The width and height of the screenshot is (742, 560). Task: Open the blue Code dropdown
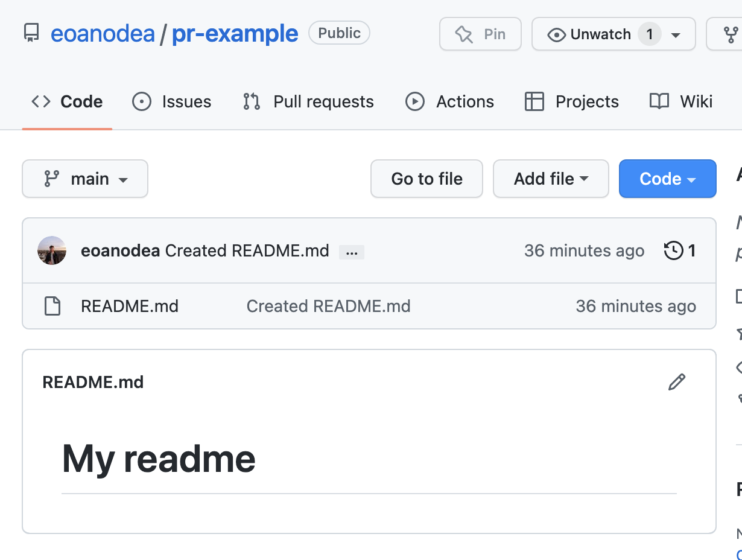pyautogui.click(x=668, y=179)
